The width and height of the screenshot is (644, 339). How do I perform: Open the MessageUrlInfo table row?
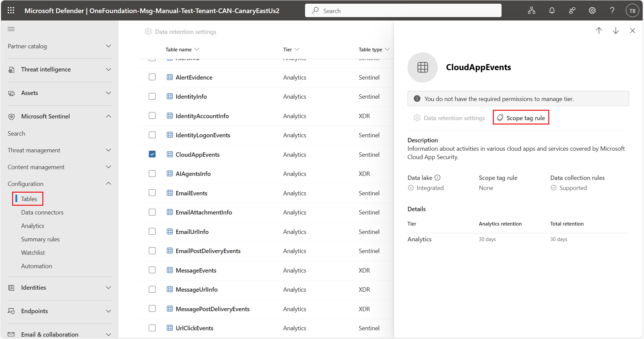click(x=266, y=289)
